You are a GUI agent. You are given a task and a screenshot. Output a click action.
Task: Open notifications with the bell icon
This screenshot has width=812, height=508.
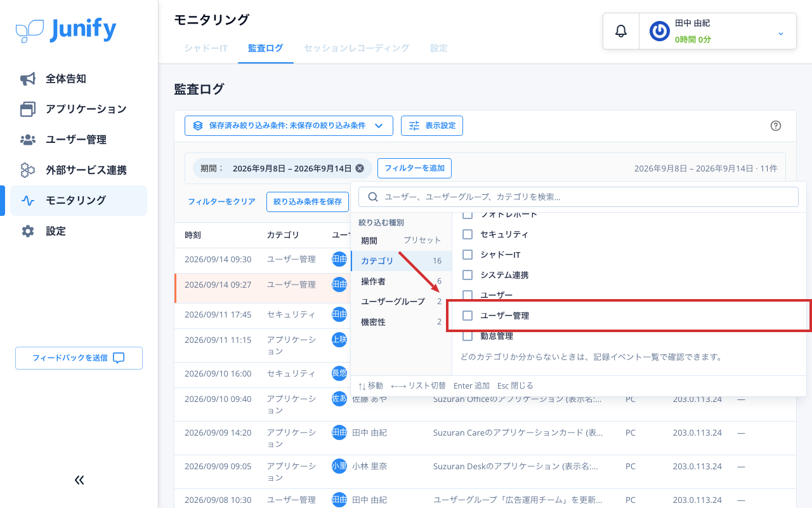(x=621, y=31)
